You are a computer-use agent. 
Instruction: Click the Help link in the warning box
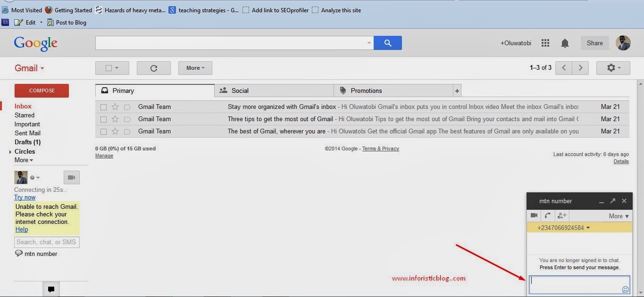pos(22,229)
